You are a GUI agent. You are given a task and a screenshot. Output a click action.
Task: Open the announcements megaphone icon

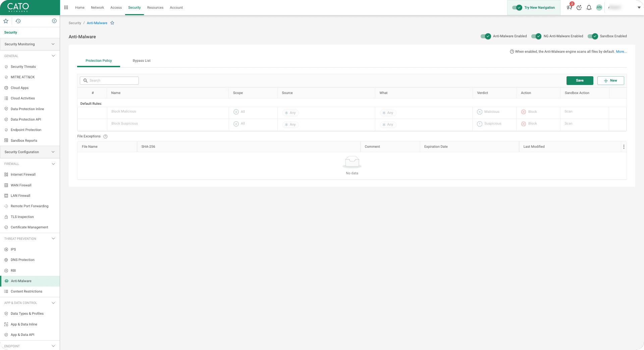point(569,7)
